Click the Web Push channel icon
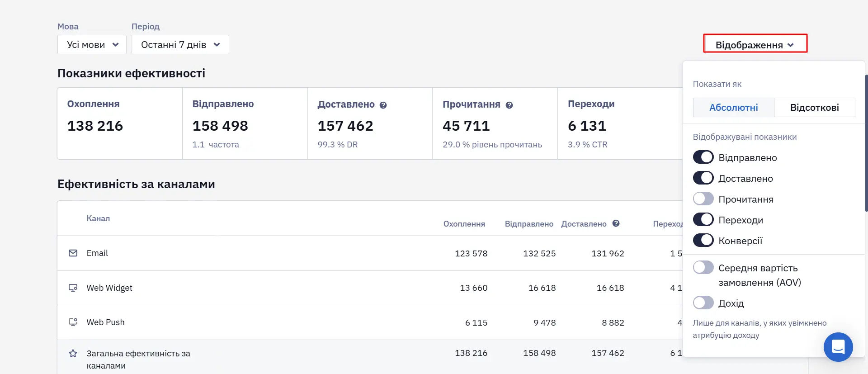 [73, 322]
